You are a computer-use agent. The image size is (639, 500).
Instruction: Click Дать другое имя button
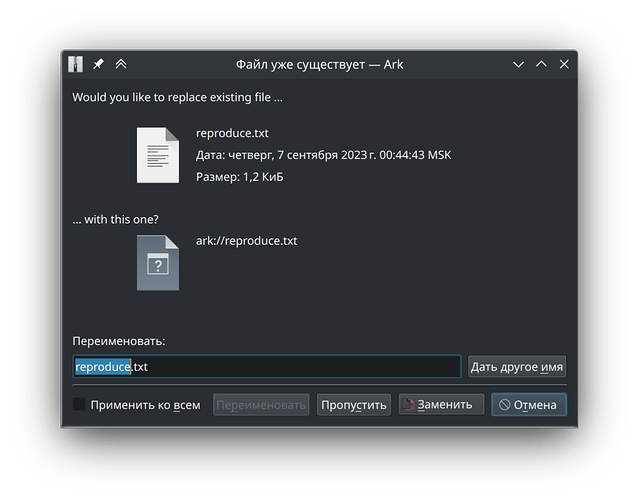click(517, 367)
